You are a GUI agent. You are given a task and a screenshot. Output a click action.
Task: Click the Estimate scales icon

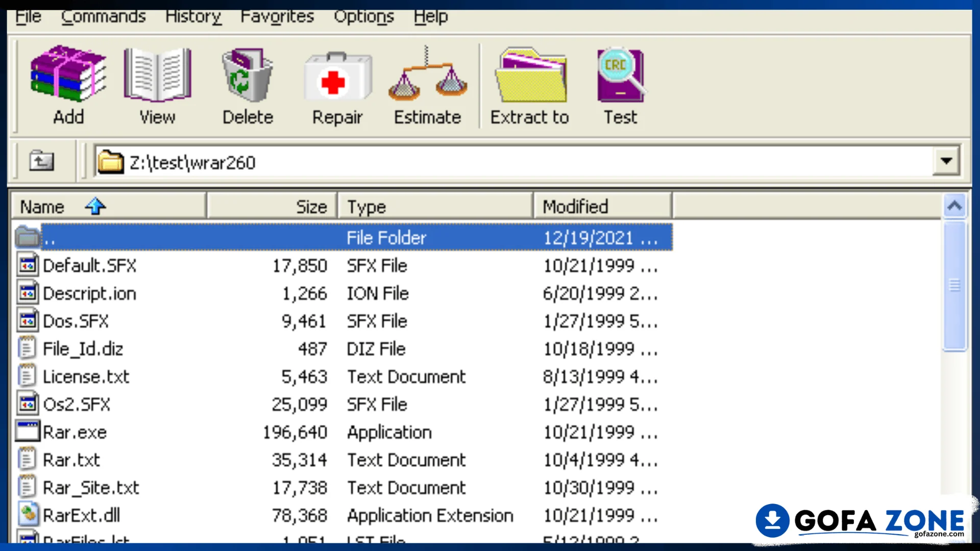click(428, 73)
